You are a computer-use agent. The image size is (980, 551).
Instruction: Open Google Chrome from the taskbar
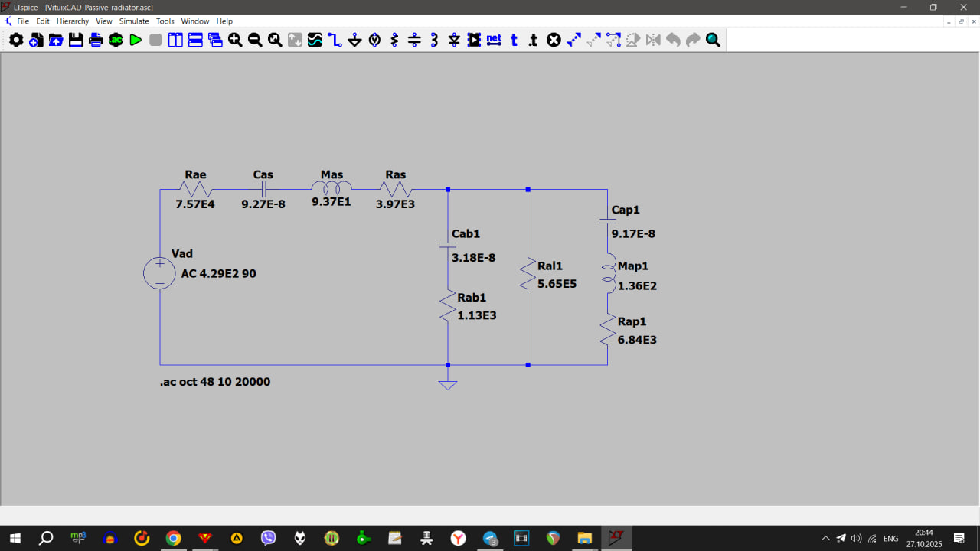(174, 539)
